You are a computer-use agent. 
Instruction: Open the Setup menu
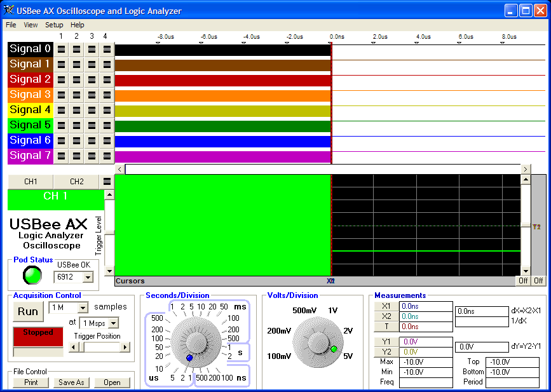[54, 25]
